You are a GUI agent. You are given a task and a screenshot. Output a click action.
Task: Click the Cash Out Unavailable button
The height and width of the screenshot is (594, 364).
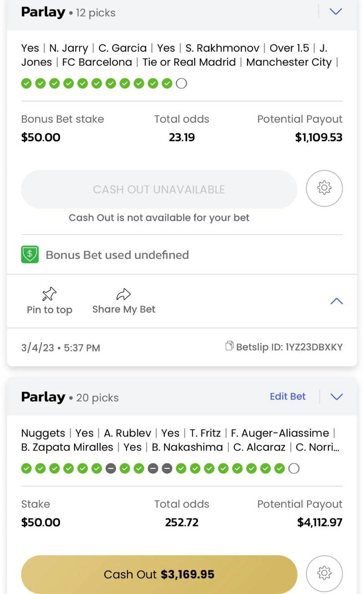pos(159,189)
